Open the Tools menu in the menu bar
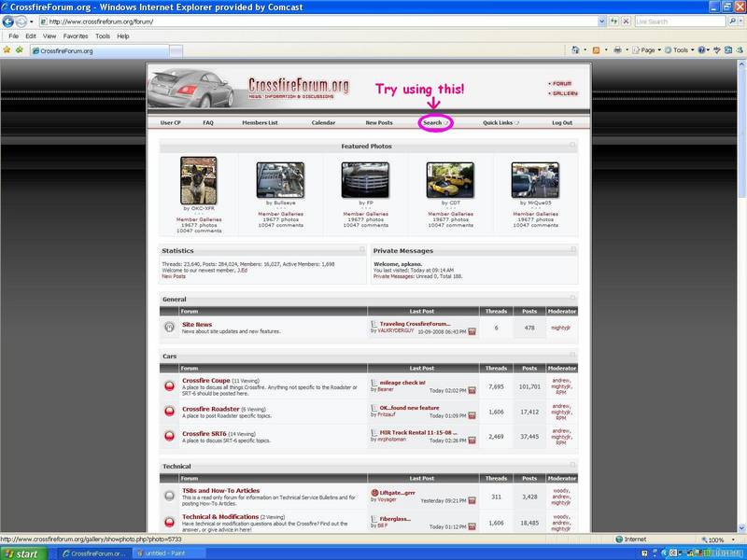 pos(103,36)
